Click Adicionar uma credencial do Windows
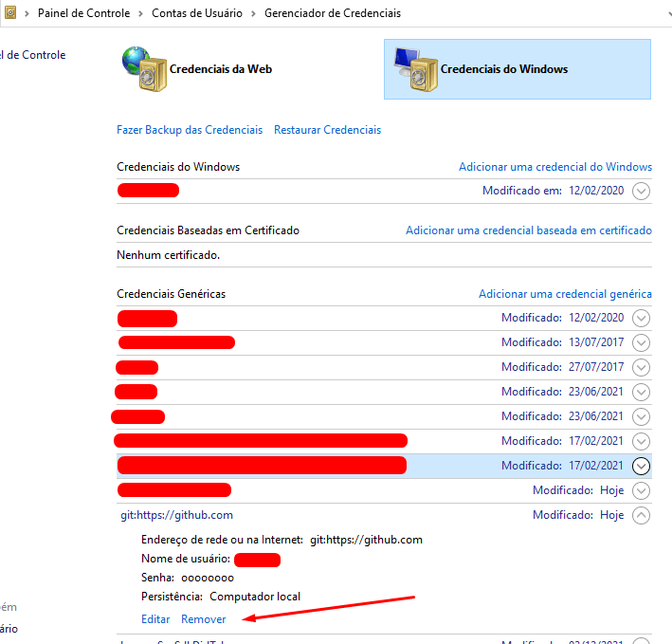This screenshot has width=672, height=644. click(x=555, y=167)
